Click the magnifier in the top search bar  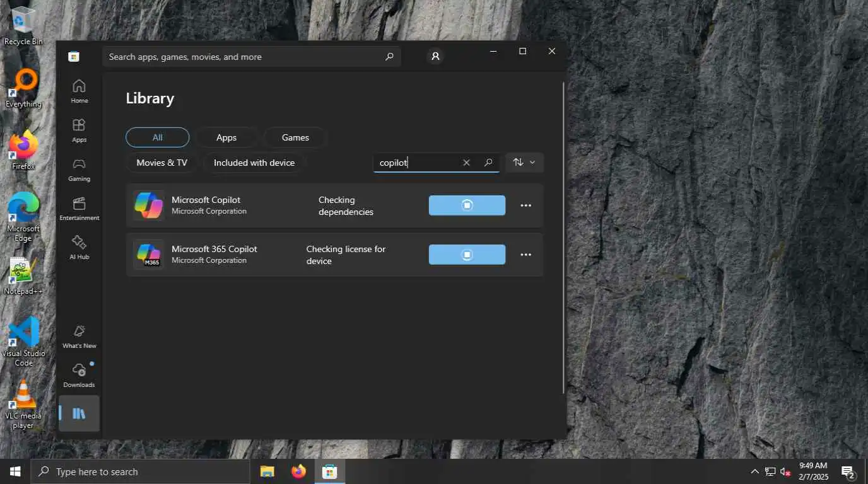pyautogui.click(x=389, y=57)
